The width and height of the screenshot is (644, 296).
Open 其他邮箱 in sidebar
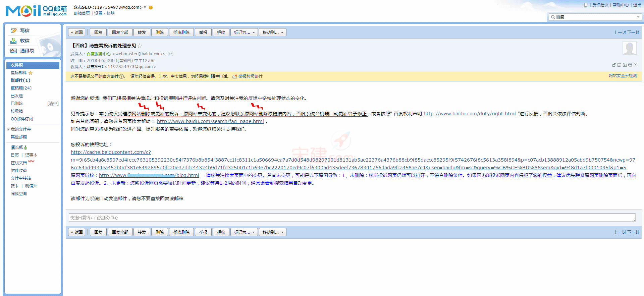point(19,137)
